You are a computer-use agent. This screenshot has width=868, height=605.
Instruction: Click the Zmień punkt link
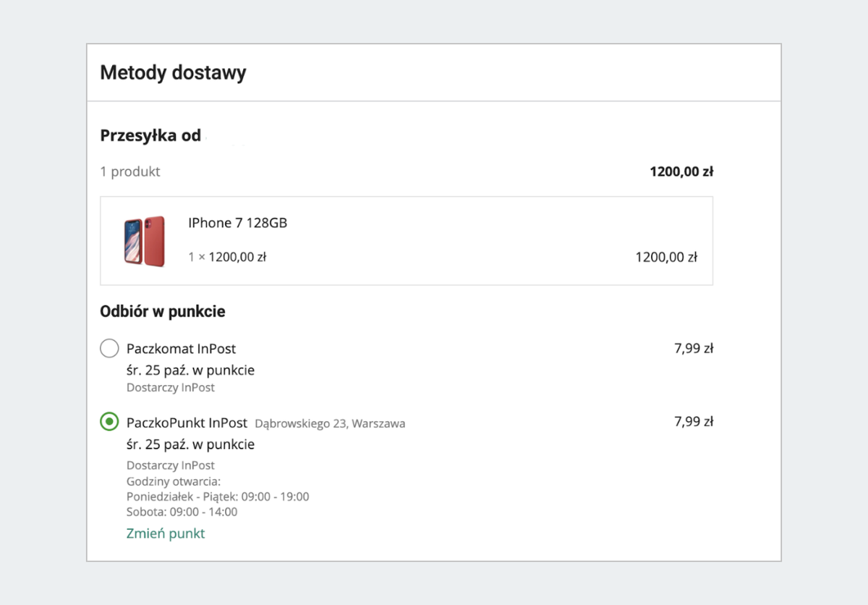166,533
